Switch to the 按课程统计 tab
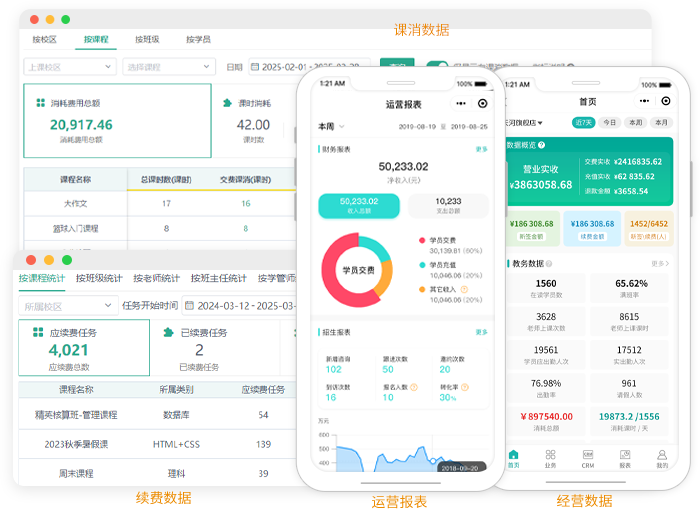Screen dimensions: 700x509 point(42,278)
